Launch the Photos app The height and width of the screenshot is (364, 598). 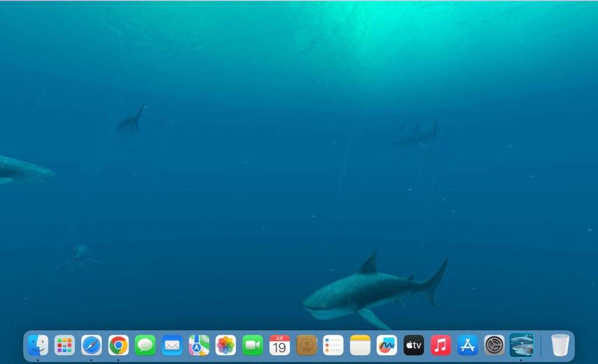[226, 345]
